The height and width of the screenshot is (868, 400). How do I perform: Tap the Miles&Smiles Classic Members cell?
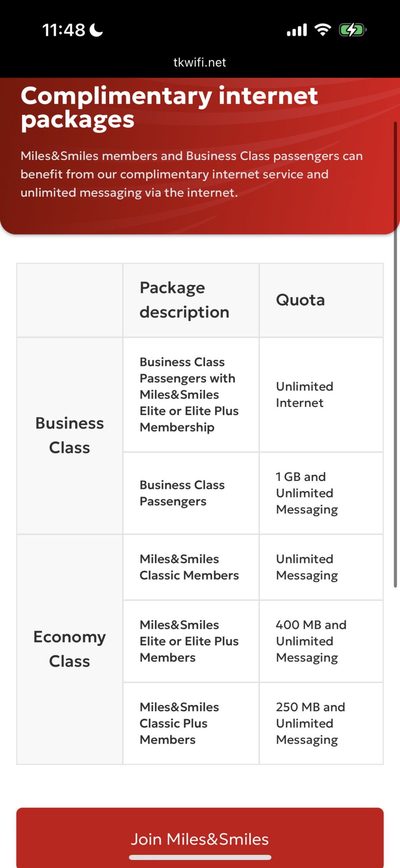click(189, 567)
